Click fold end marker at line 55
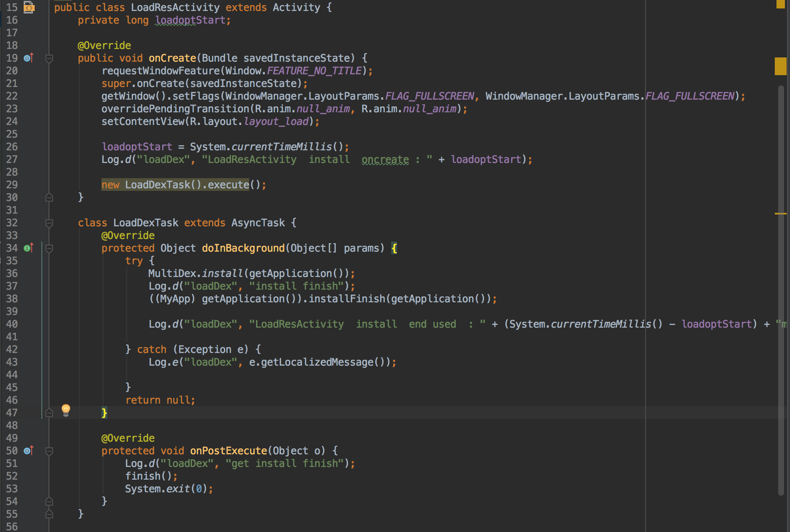 [49, 514]
